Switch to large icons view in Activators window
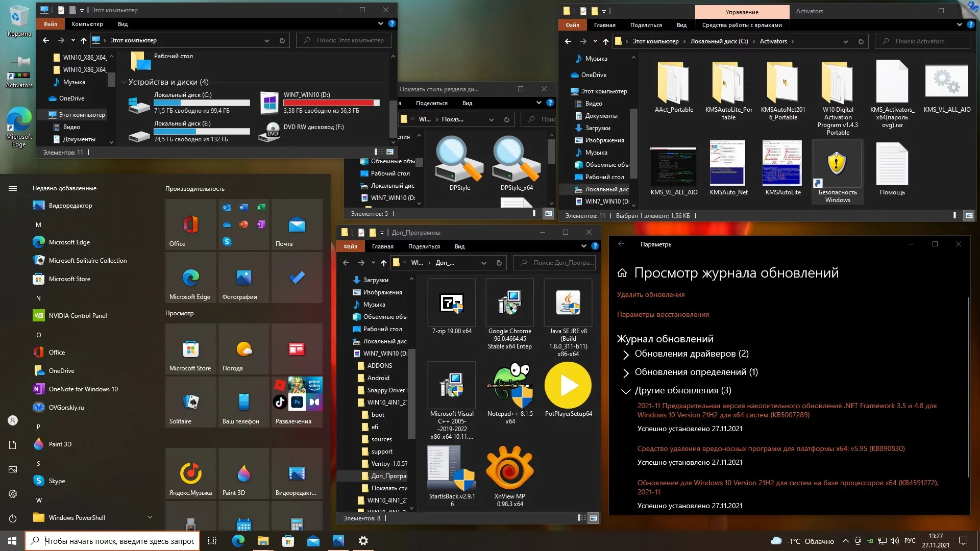 (969, 216)
